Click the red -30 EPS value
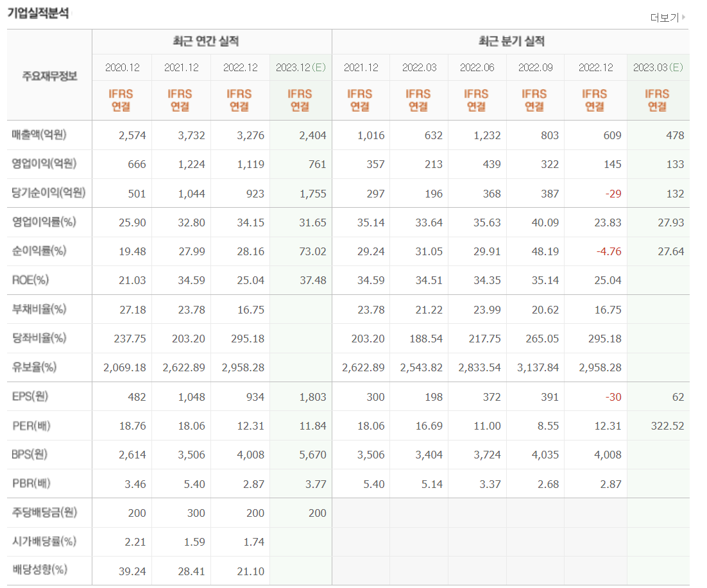This screenshot has height=588, width=707. pos(613,397)
